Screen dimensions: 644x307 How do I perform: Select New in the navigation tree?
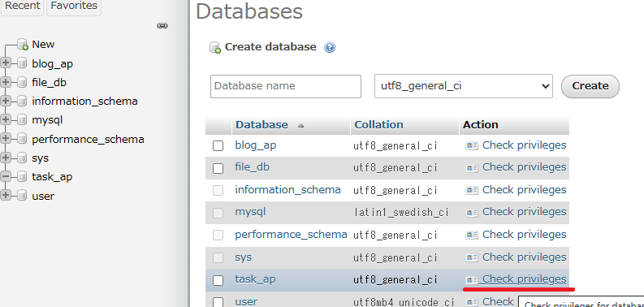pyautogui.click(x=43, y=45)
